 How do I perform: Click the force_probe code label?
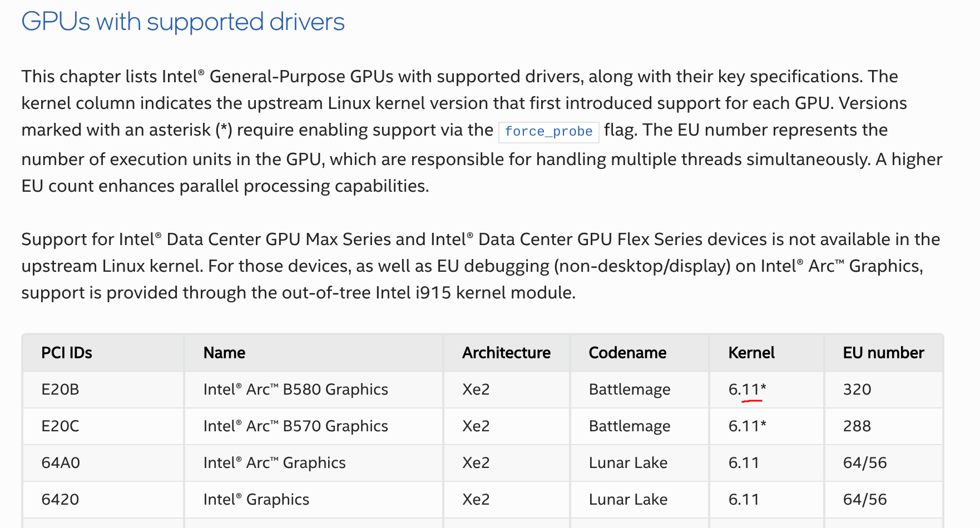(548, 132)
